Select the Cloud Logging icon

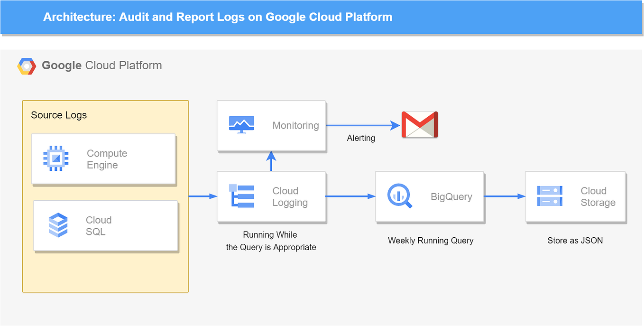(x=241, y=196)
